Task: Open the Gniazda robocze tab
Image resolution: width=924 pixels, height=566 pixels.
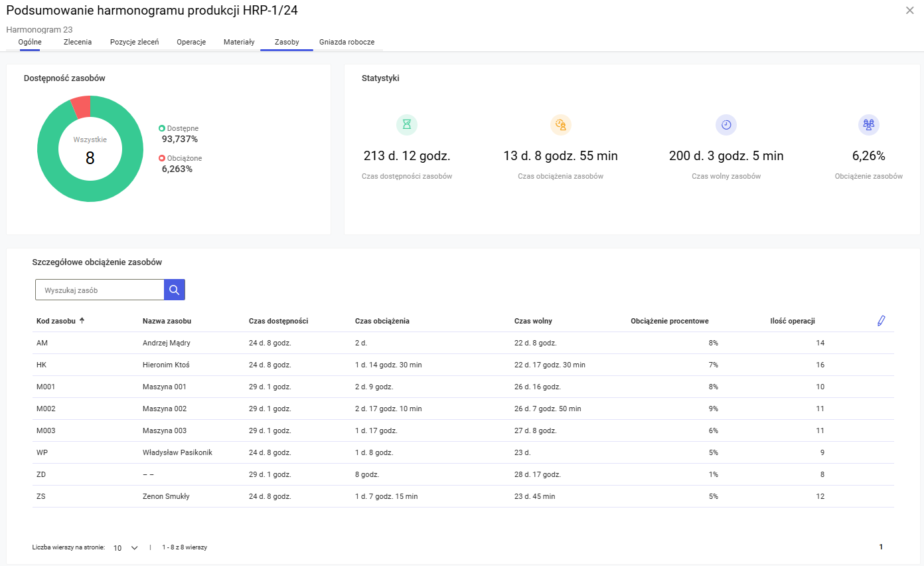Action: (346, 42)
